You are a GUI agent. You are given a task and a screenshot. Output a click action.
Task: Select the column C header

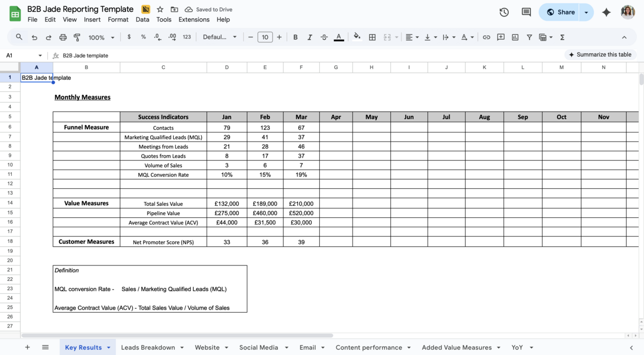point(163,68)
